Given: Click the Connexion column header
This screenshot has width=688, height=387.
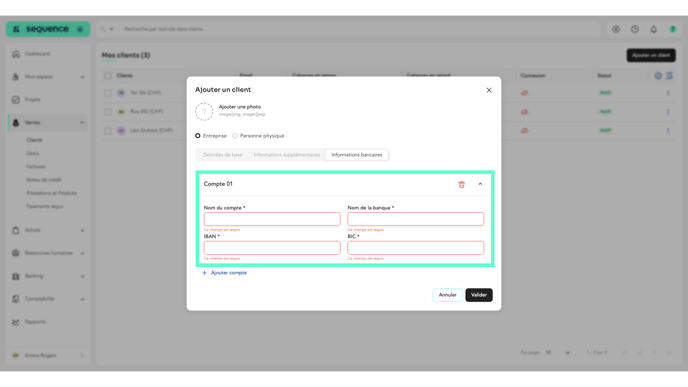Looking at the screenshot, I should tap(533, 76).
